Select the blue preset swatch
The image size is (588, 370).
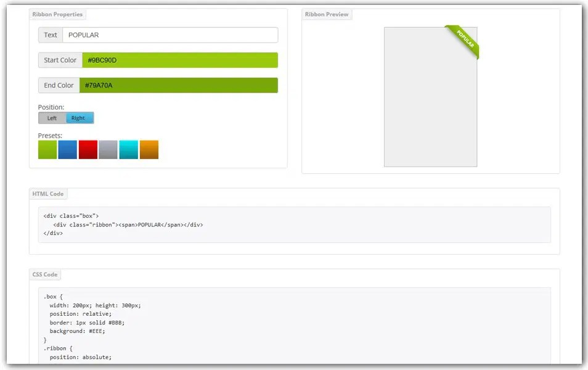click(68, 149)
